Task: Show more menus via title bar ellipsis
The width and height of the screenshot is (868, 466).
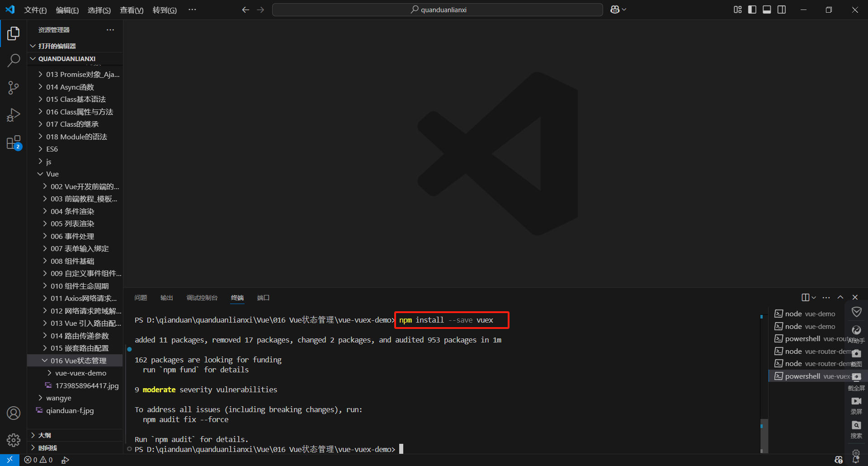Action: (x=192, y=10)
